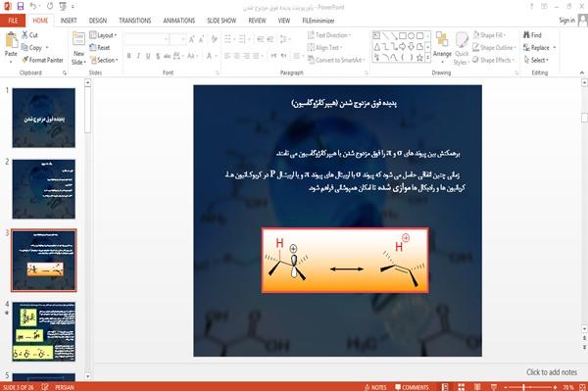
Task: Open the font name combo box
Action: [x=147, y=39]
